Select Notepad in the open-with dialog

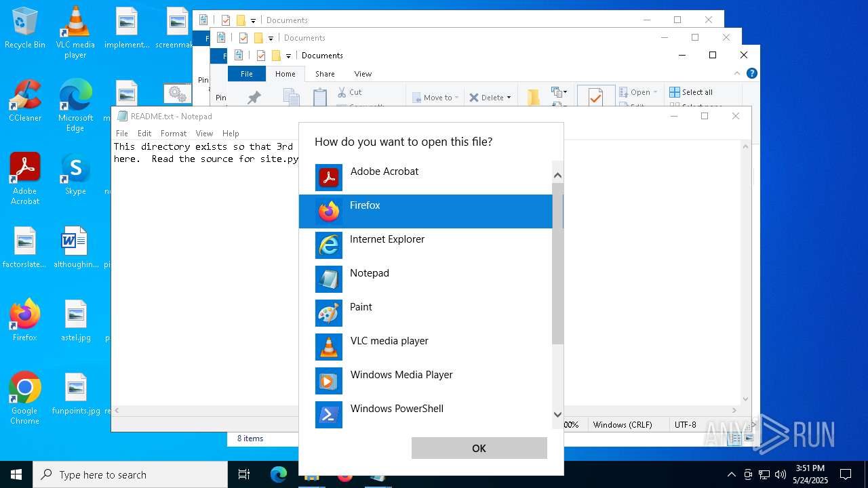pyautogui.click(x=426, y=279)
